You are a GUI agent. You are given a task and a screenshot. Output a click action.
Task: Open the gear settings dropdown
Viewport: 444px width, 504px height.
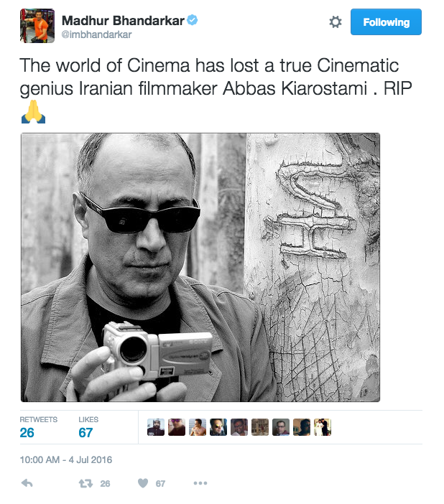pyautogui.click(x=335, y=22)
